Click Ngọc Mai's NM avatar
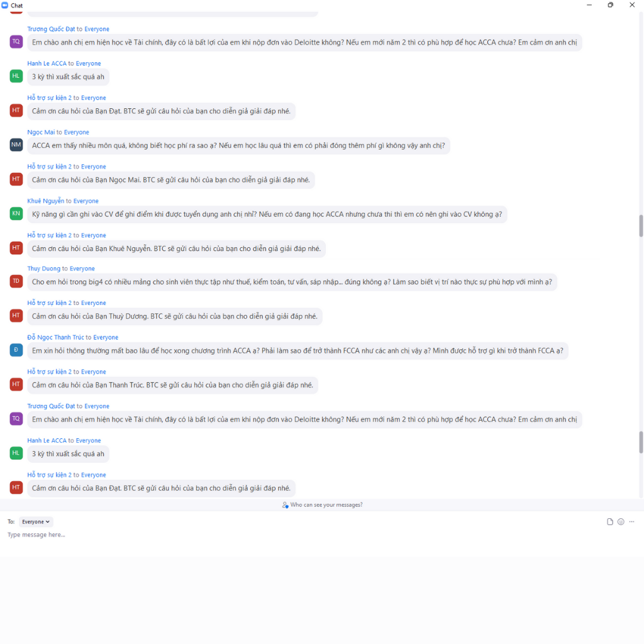644x644 pixels. click(16, 145)
